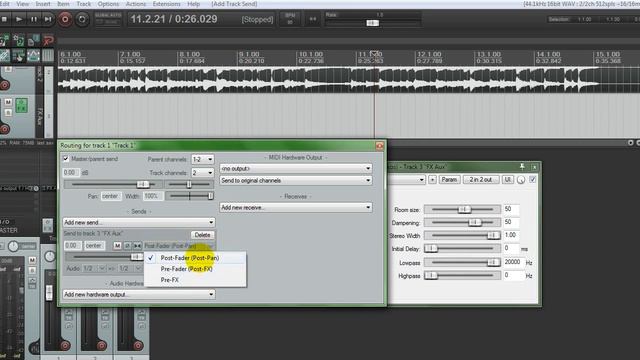Viewport: 640px width, 360px height.
Task: Toggle the Repeat loop button
Action: pos(82,19)
